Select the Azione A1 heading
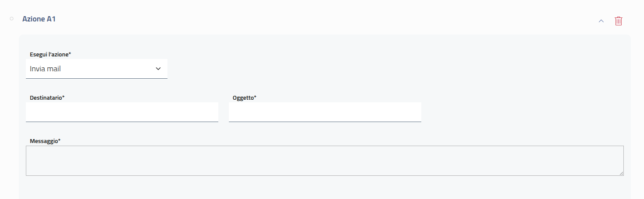Image resolution: width=644 pixels, height=199 pixels. point(39,19)
